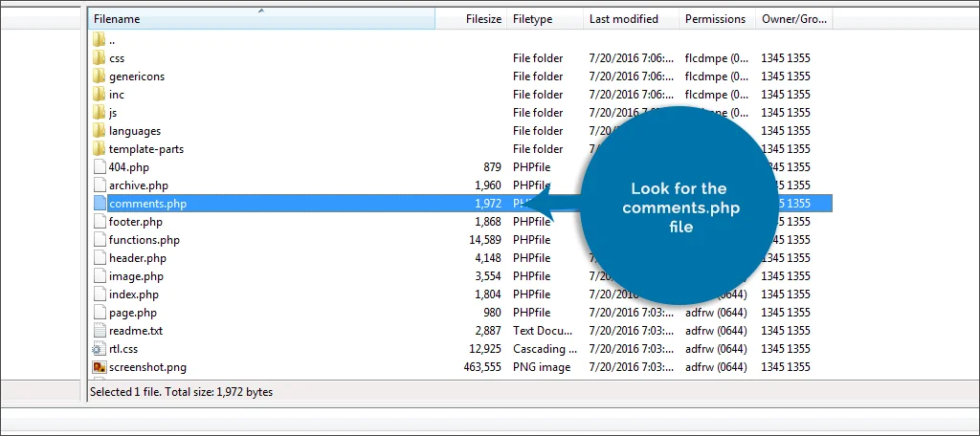Sort by the Filetype column header
The image size is (980, 436).
pos(545,19)
